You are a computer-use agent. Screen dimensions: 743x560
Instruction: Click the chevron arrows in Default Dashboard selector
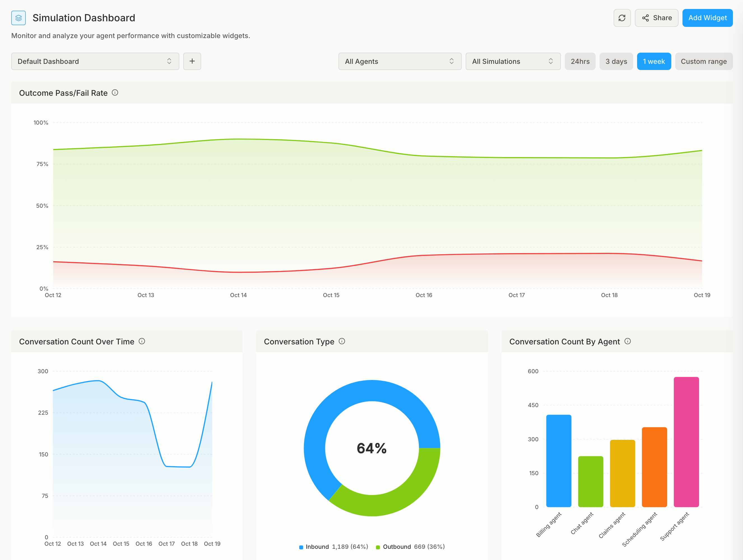pos(169,61)
